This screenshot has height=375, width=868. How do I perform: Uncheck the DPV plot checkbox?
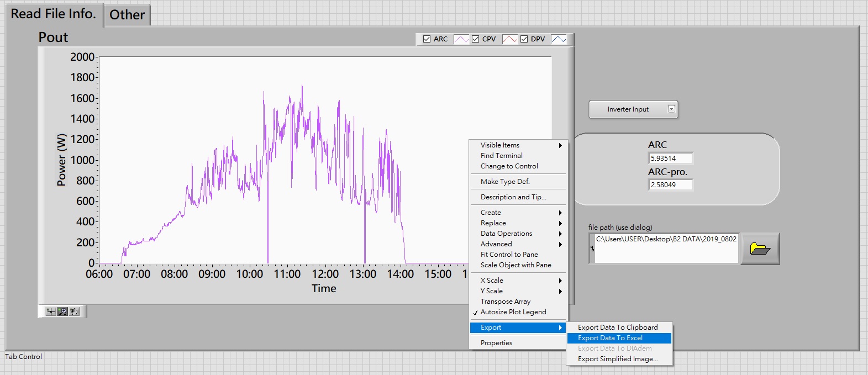pyautogui.click(x=524, y=39)
